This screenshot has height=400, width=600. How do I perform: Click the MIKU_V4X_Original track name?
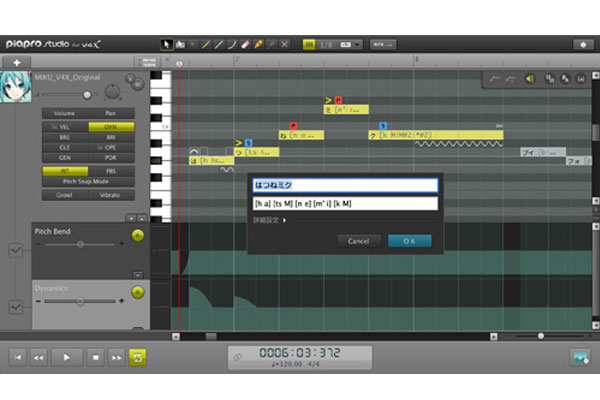pyautogui.click(x=67, y=77)
